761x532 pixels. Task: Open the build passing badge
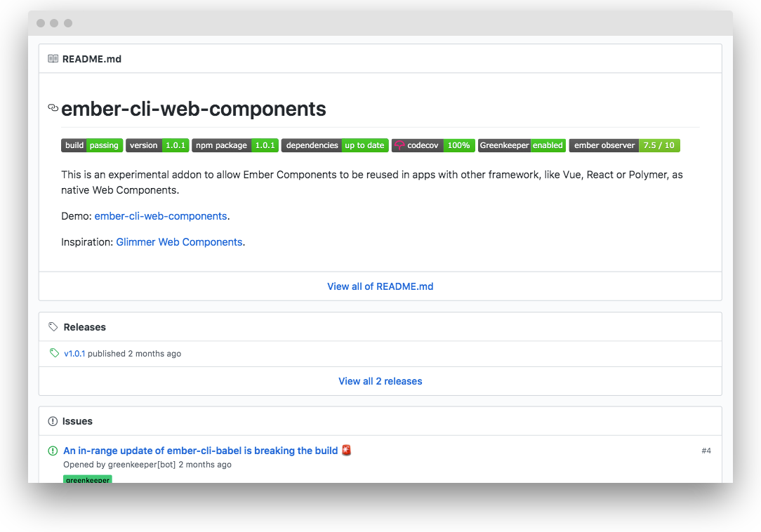coord(92,145)
